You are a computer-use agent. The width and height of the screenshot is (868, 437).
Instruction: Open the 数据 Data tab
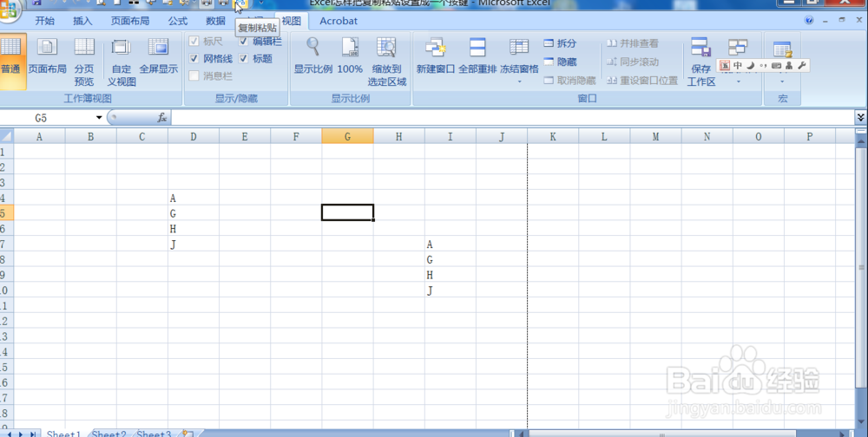pos(215,21)
